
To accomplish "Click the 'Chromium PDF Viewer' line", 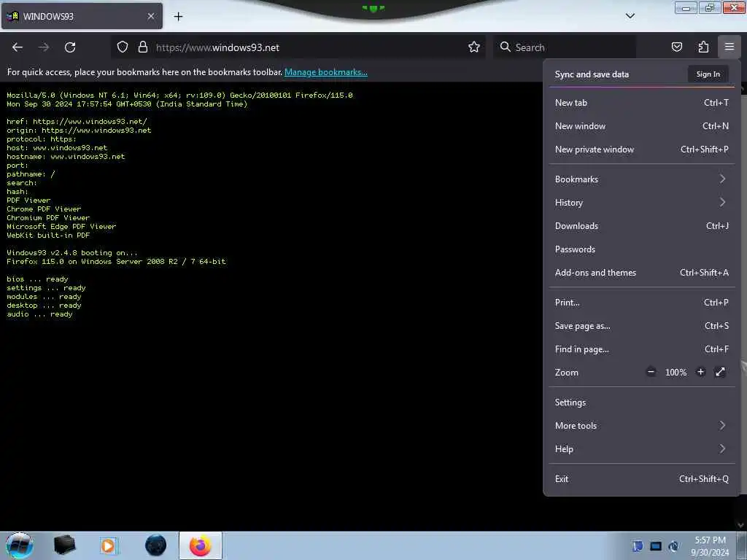I will (48, 217).
